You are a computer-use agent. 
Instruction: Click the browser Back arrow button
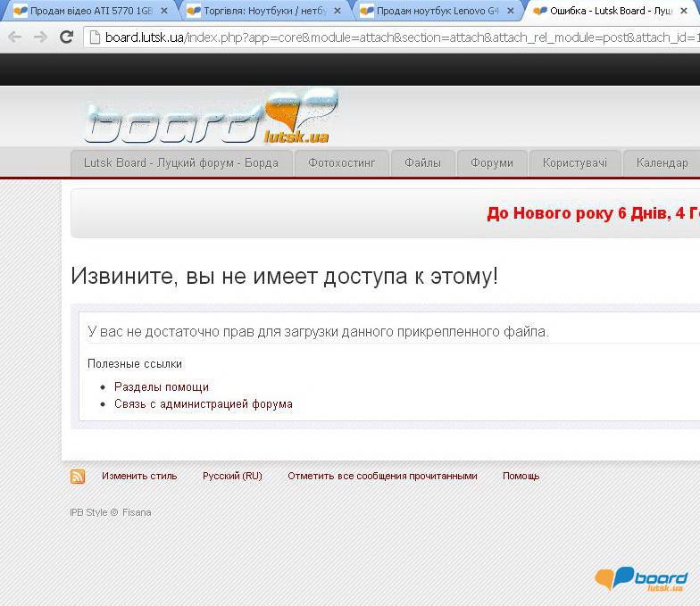pos(15,37)
